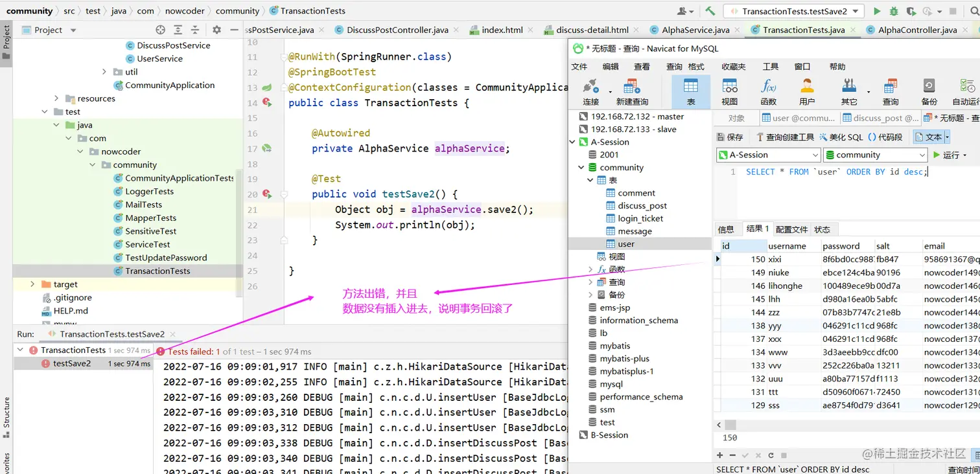Click the result grid horizontal scrollbar thumb
980x474 pixels.
[730, 425]
